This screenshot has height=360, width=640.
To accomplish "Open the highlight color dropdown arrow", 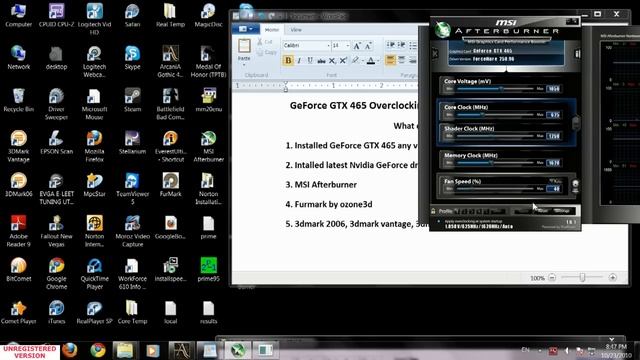I will click(x=362, y=61).
